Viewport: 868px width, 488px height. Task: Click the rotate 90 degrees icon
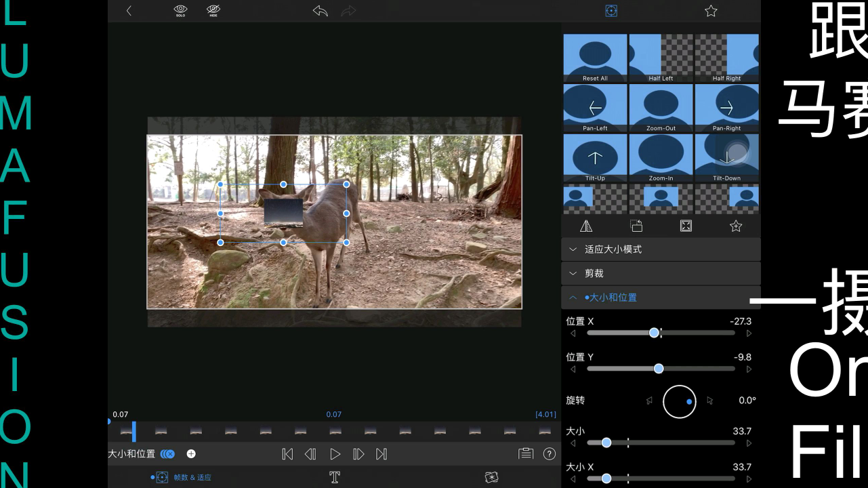pyautogui.click(x=636, y=226)
